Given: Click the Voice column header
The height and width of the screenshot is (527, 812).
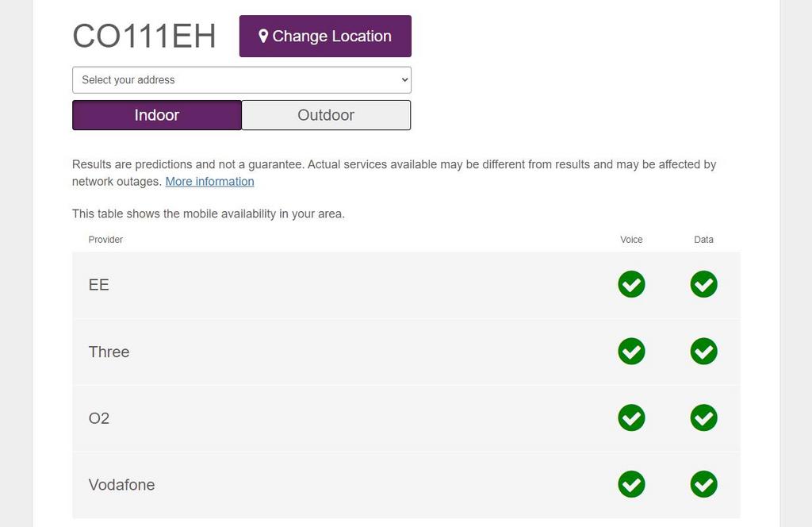Looking at the screenshot, I should tap(631, 240).
